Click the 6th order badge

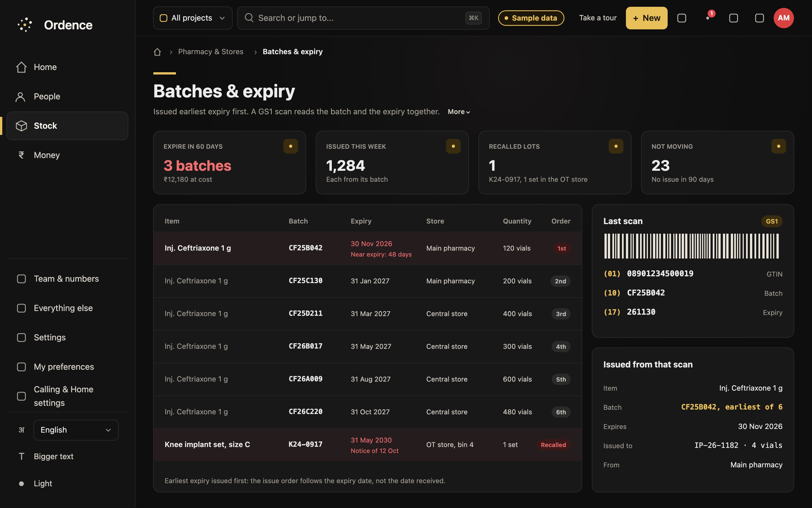(561, 412)
